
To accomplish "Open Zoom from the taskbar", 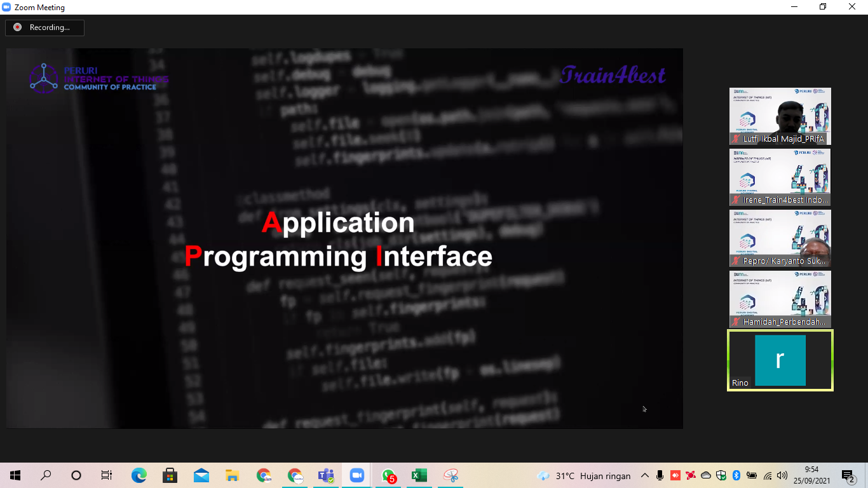I will click(x=356, y=475).
